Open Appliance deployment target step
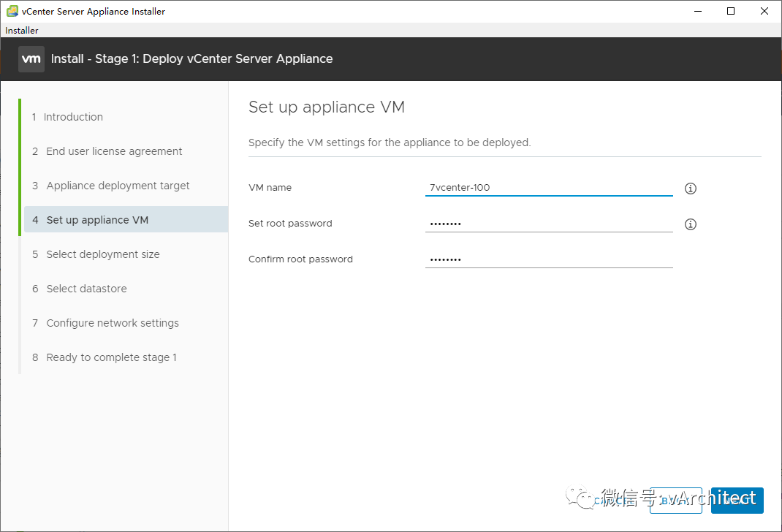This screenshot has height=532, width=782. [x=118, y=186]
